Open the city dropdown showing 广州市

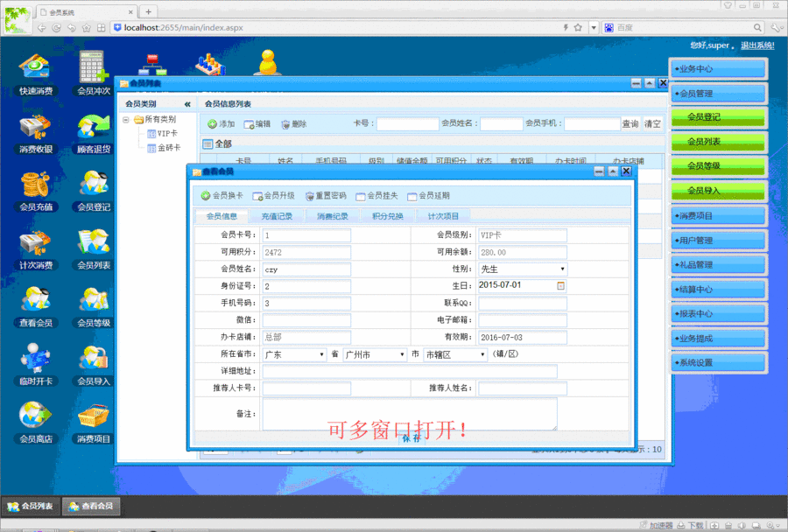[x=375, y=354]
